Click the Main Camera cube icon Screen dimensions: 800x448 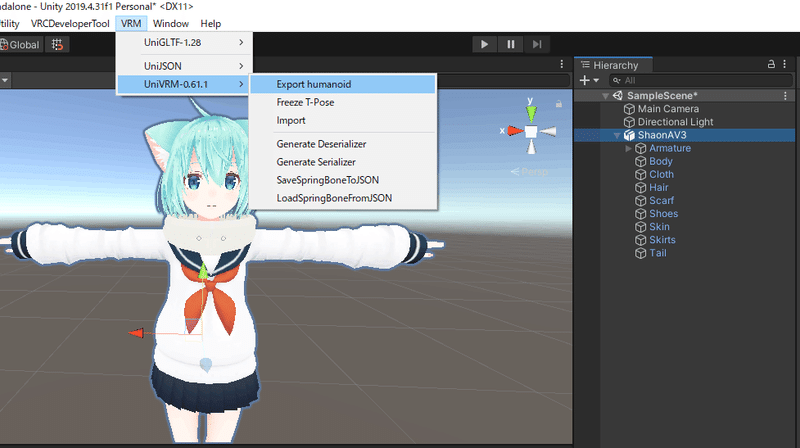pyautogui.click(x=629, y=109)
